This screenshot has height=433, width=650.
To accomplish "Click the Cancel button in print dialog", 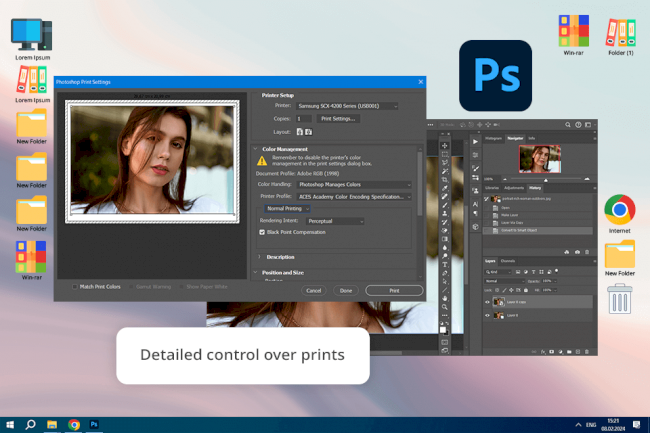I will pos(314,290).
